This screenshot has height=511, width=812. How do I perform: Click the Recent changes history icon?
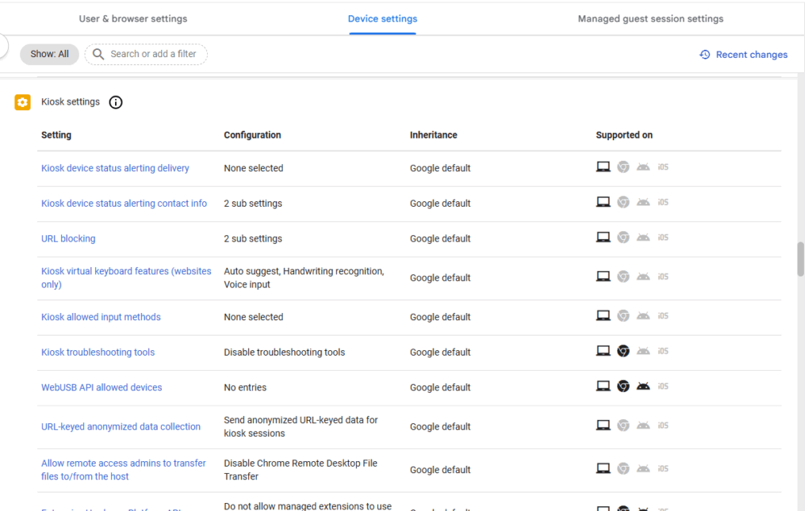pos(704,55)
